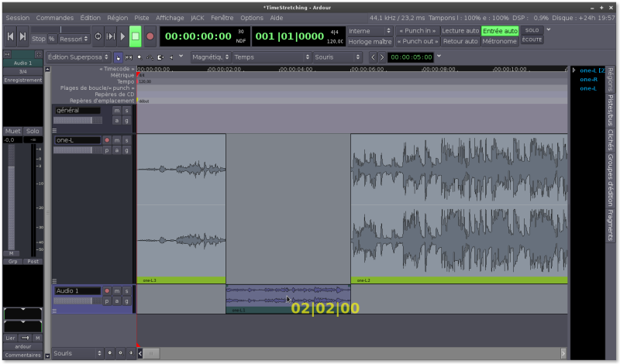Open the Session menu

pyautogui.click(x=17, y=17)
